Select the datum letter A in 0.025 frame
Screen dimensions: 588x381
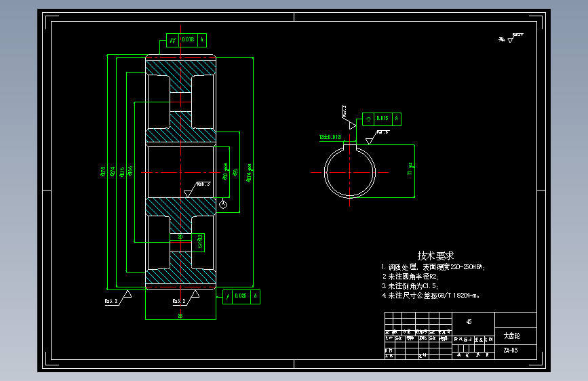click(x=256, y=296)
